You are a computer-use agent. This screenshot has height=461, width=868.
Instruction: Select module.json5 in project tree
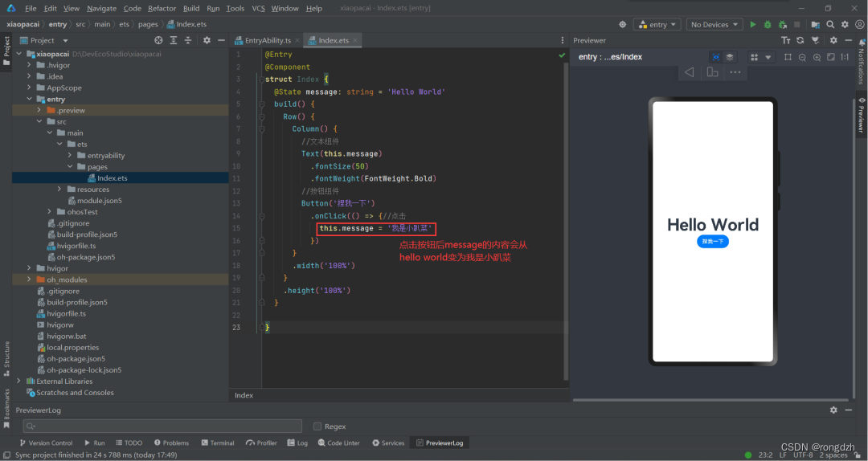coord(100,200)
